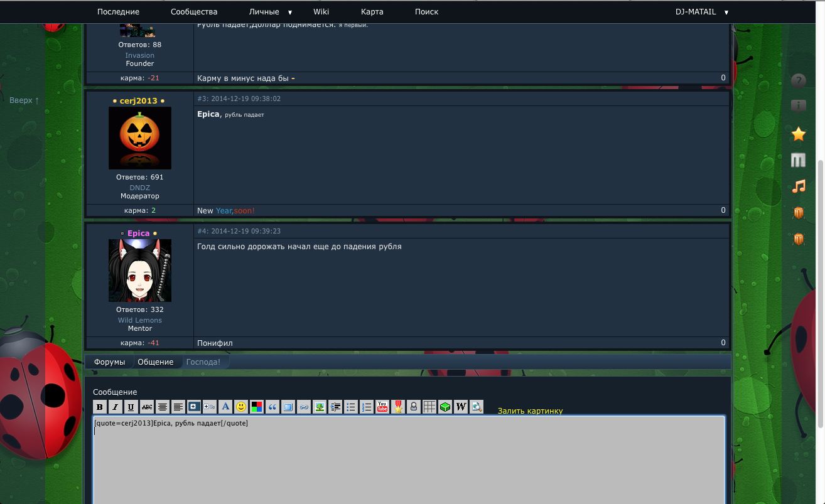Go to the Wiki page
Screen dimensions: 825x504
tap(321, 12)
